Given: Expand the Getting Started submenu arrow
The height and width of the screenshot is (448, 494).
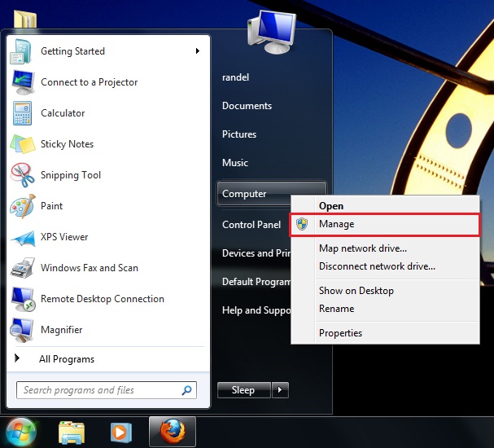Looking at the screenshot, I should [198, 51].
